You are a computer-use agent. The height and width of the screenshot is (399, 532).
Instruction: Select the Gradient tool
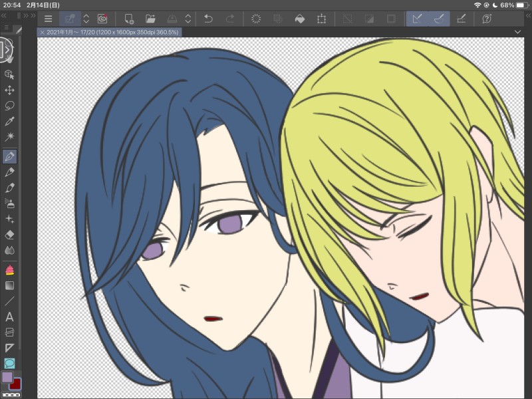[9, 286]
